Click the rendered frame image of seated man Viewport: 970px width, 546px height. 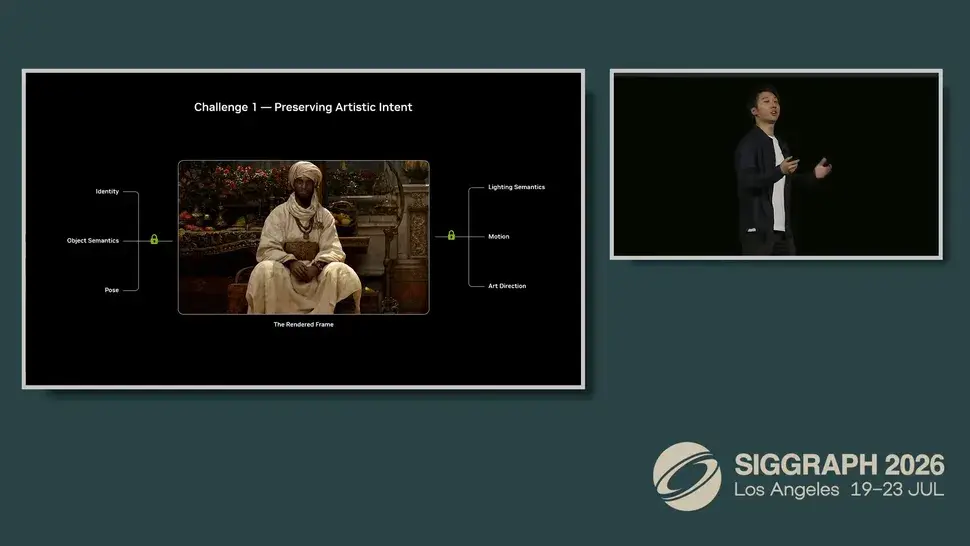(x=304, y=237)
